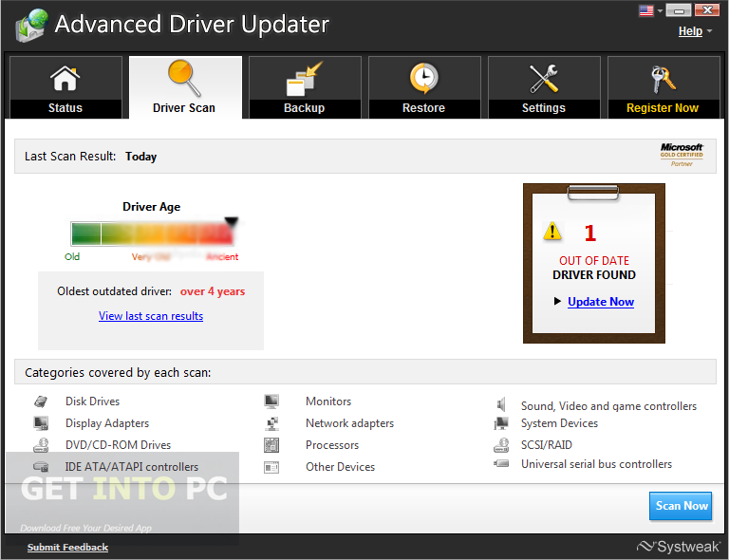
Task: Click 'Display Adapters' category text
Action: pos(107,423)
